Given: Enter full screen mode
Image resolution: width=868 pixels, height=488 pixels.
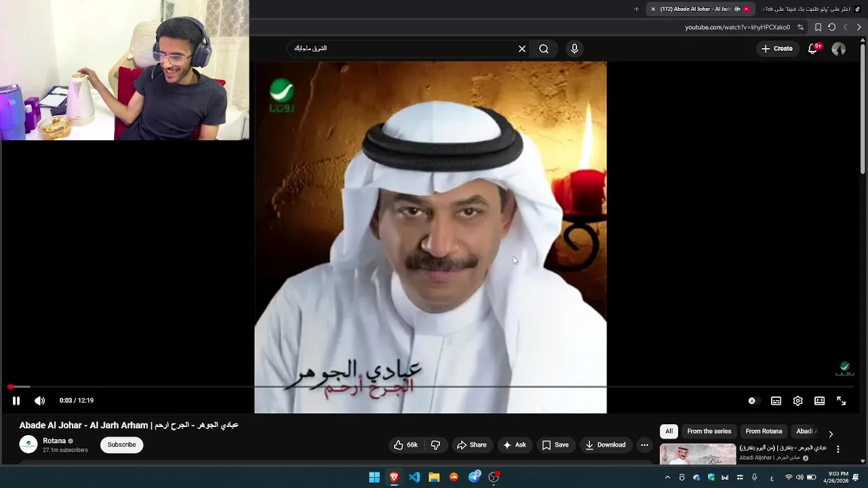Looking at the screenshot, I should click(x=842, y=401).
